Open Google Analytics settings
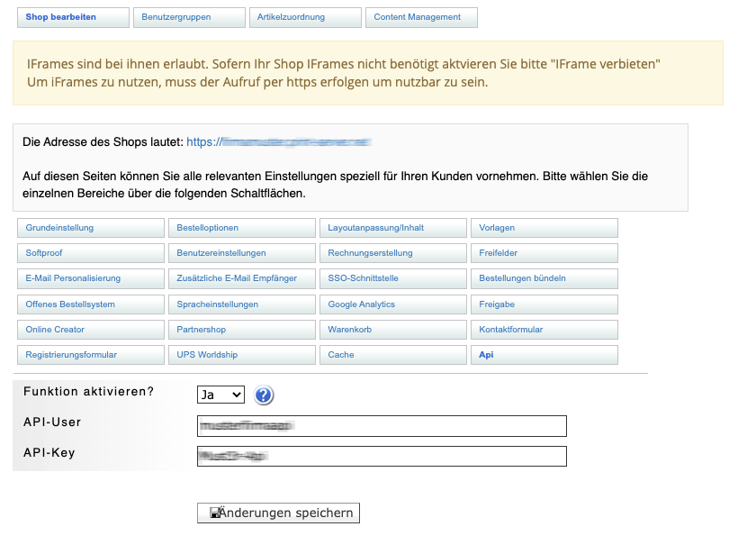 393,304
